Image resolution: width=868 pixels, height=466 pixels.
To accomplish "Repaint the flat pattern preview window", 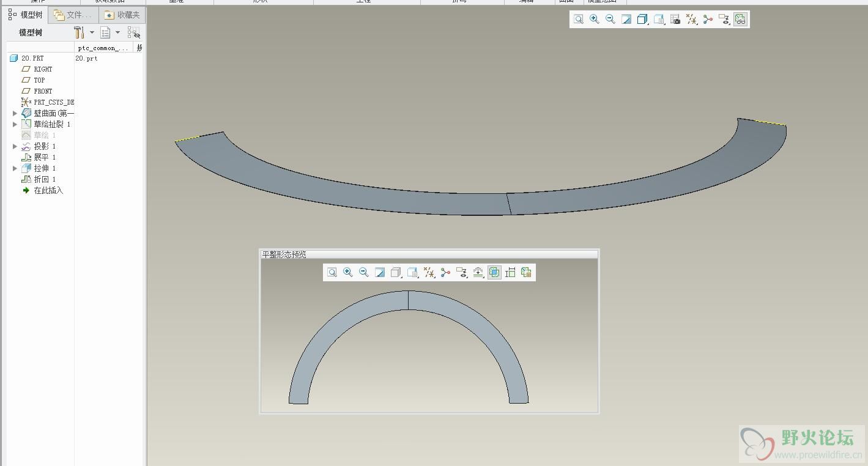I will [380, 273].
